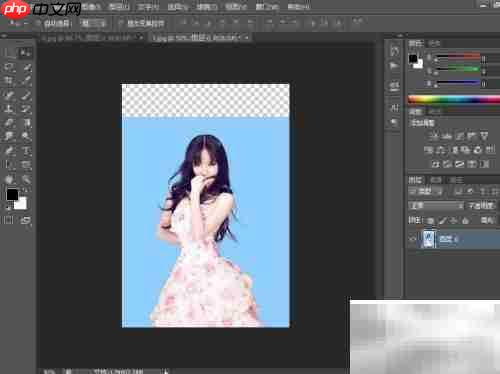Select the History Brush tool
Screen dimensions: 500x374
[x=26, y=109]
